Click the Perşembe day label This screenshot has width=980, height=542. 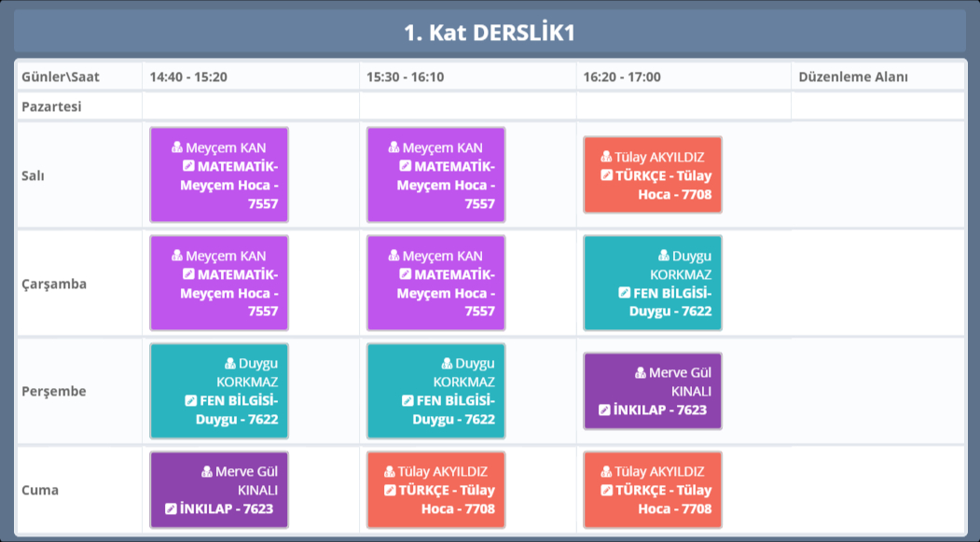(x=54, y=391)
